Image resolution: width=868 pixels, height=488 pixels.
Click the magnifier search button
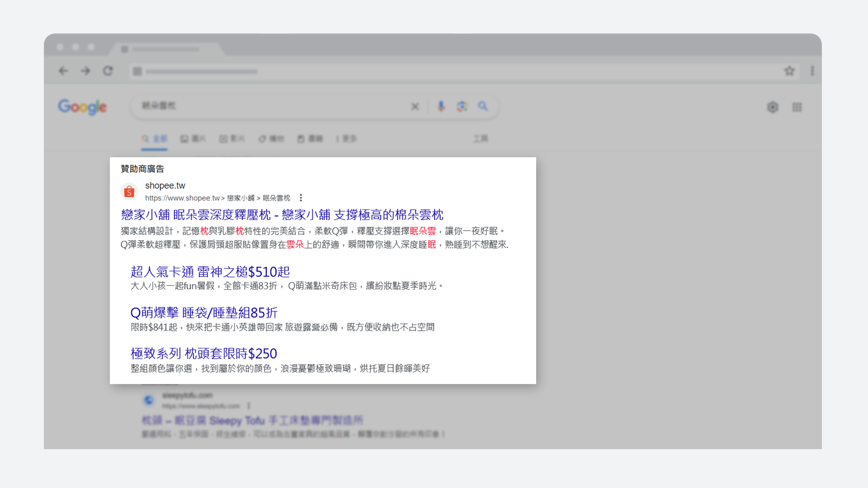coord(483,106)
